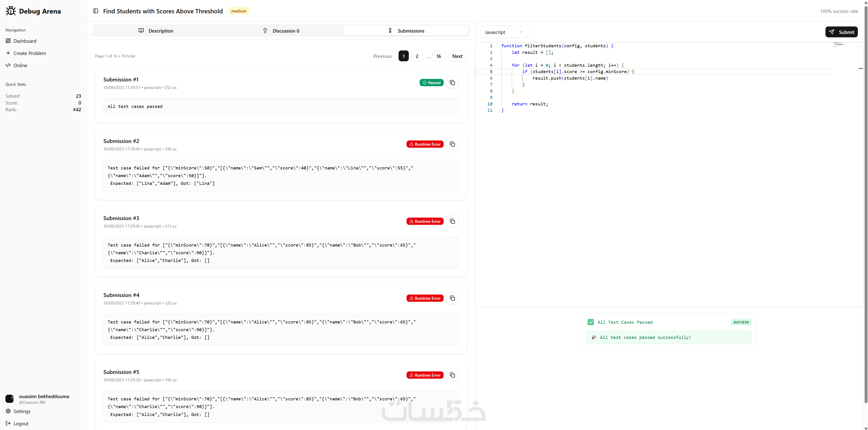Jump to page 16 of submissions
The image size is (868, 430).
(438, 56)
